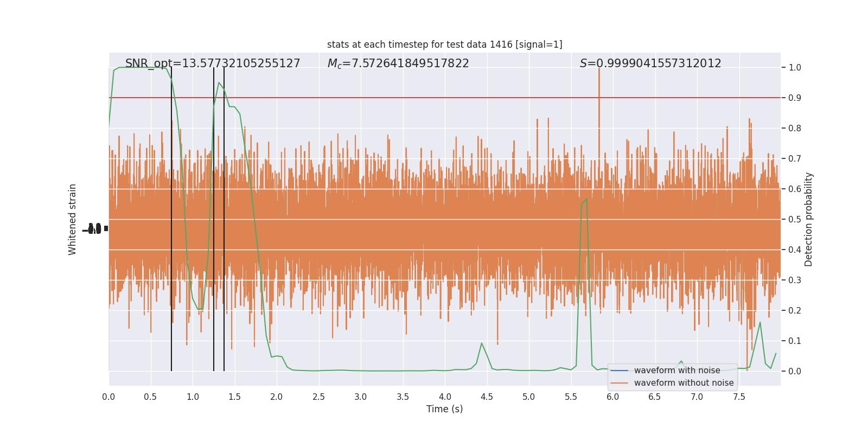This screenshot has width=868, height=434.
Task: Click the small green bump near 4.45 s
Action: coord(481,343)
